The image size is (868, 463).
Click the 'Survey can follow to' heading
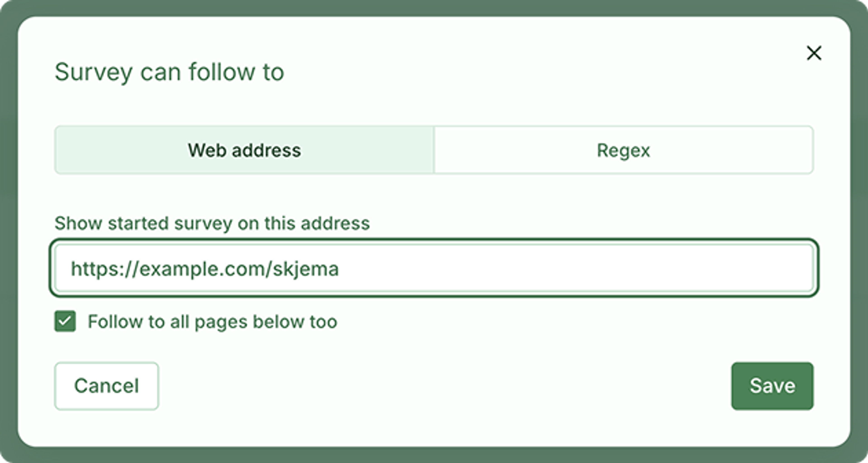point(169,72)
